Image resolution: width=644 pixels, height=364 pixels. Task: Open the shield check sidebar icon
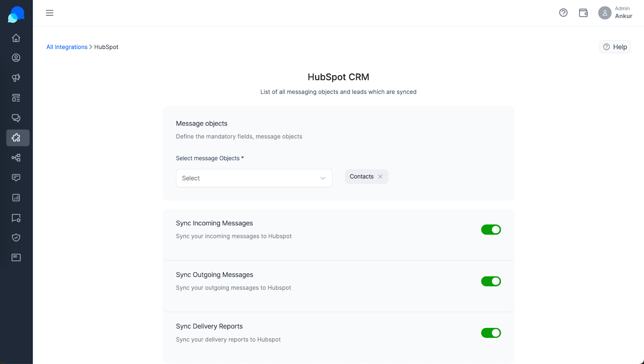pos(16,237)
